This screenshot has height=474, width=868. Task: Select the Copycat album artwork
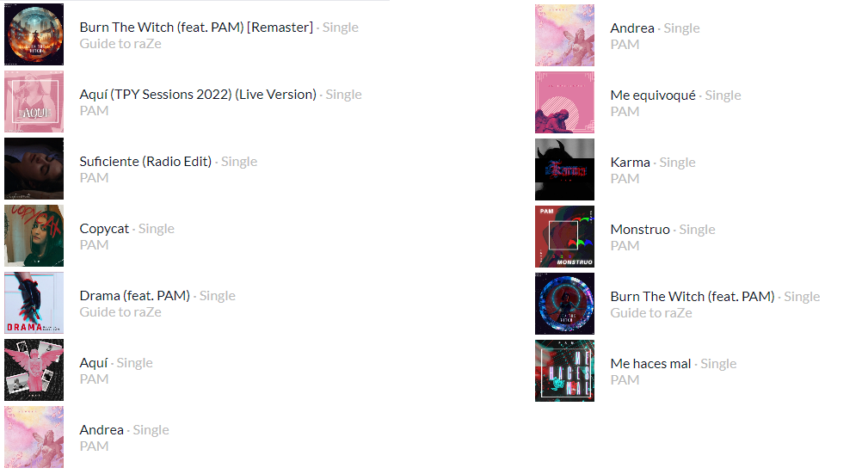pos(34,236)
